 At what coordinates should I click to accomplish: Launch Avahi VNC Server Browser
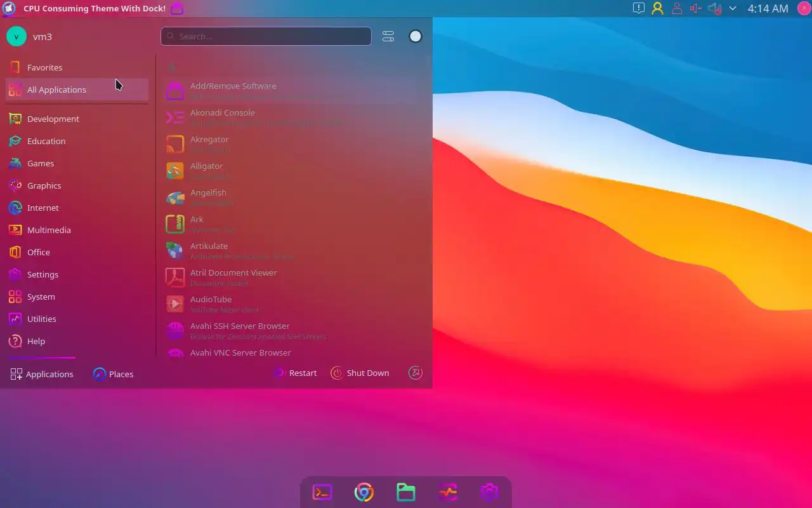click(x=294, y=352)
